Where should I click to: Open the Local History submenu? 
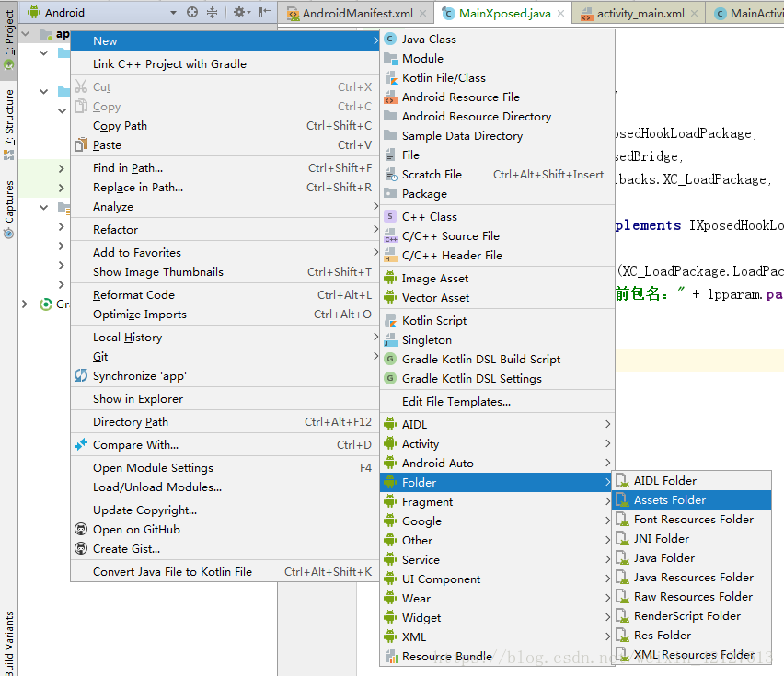(225, 338)
